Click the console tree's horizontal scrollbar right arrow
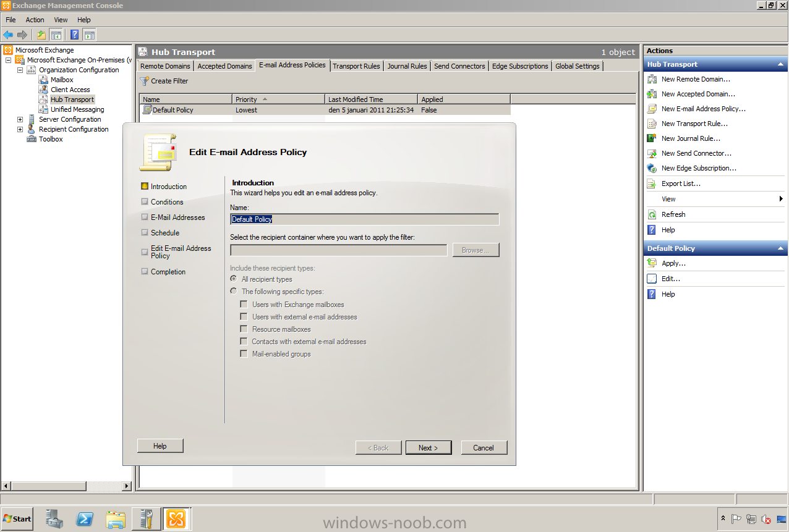The height and width of the screenshot is (532, 789). (x=127, y=486)
